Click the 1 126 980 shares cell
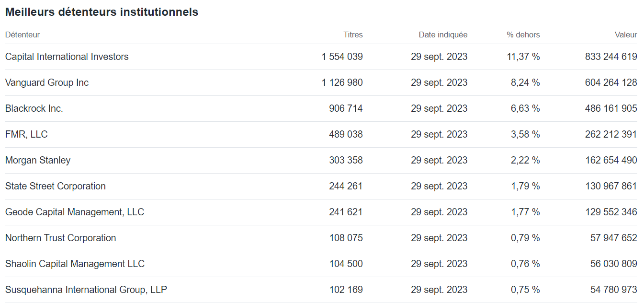 tap(342, 82)
